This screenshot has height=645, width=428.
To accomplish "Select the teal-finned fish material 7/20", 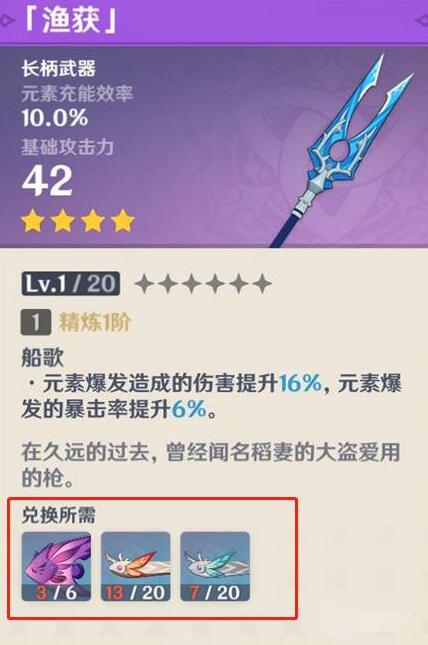I will tap(215, 566).
